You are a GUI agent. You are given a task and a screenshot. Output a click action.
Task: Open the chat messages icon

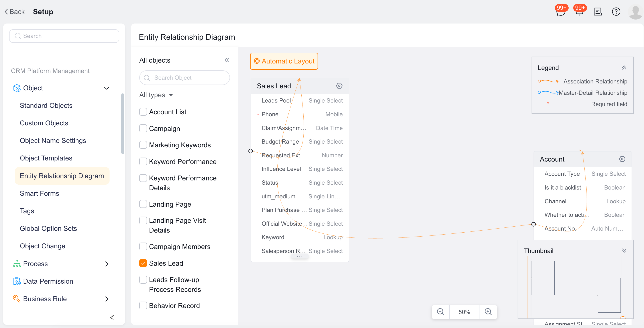pos(561,12)
